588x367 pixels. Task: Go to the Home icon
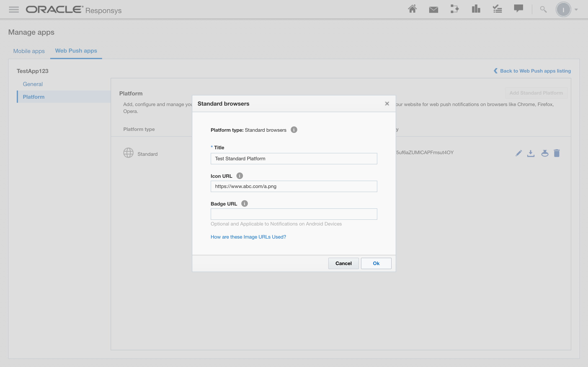point(412,9)
